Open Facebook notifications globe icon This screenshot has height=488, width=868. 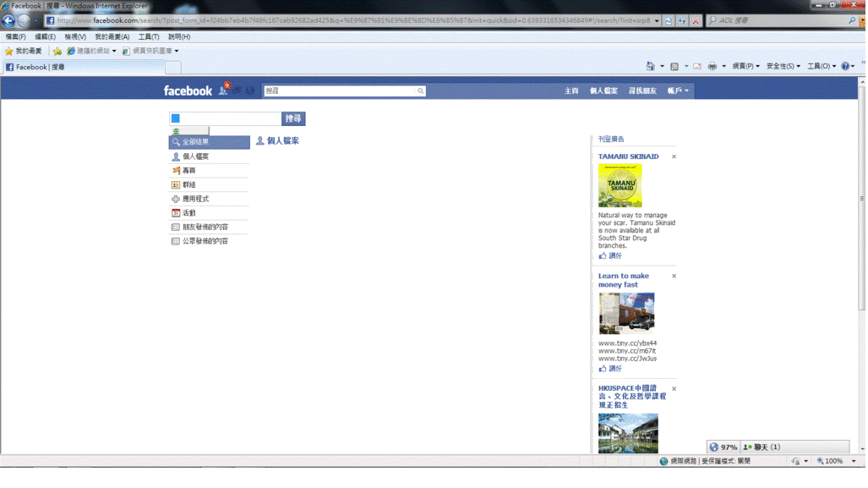click(x=250, y=90)
